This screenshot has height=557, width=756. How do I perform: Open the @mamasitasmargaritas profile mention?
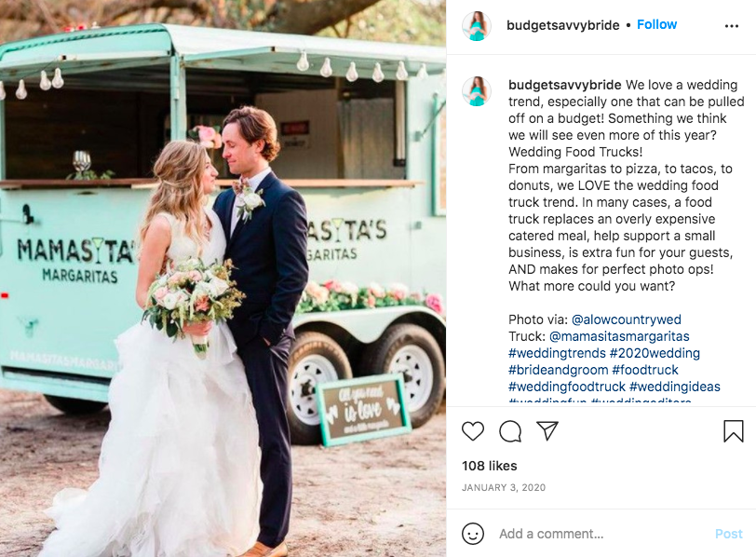coord(619,336)
